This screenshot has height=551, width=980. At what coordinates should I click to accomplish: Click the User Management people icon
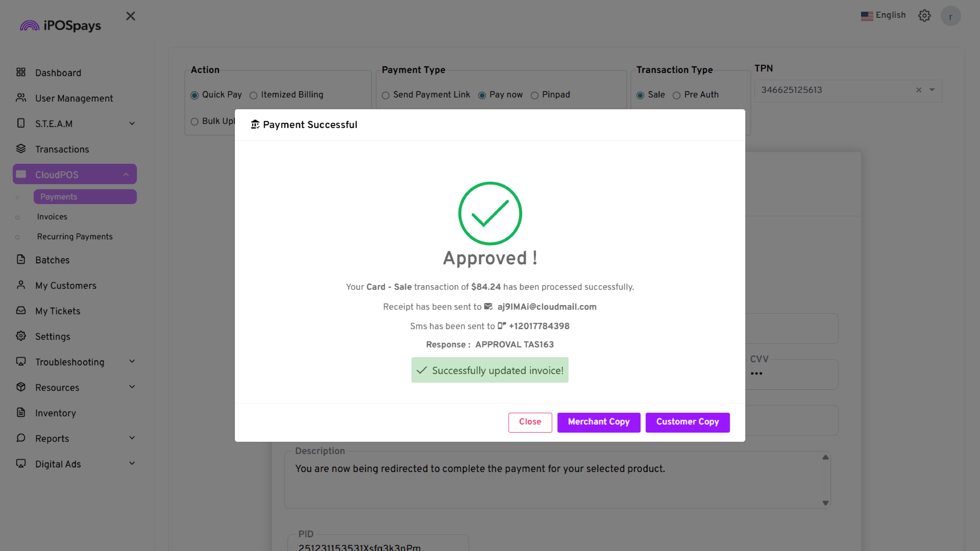(x=21, y=98)
